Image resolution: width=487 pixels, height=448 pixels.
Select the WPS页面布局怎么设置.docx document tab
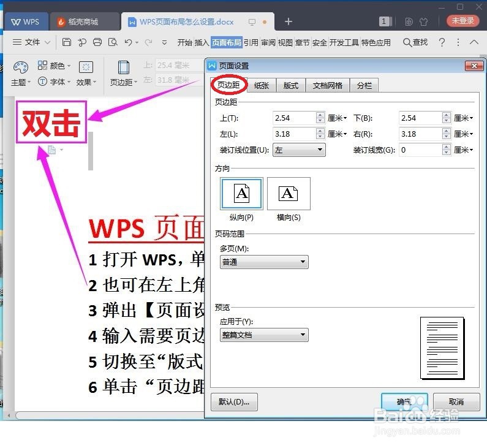coord(186,21)
